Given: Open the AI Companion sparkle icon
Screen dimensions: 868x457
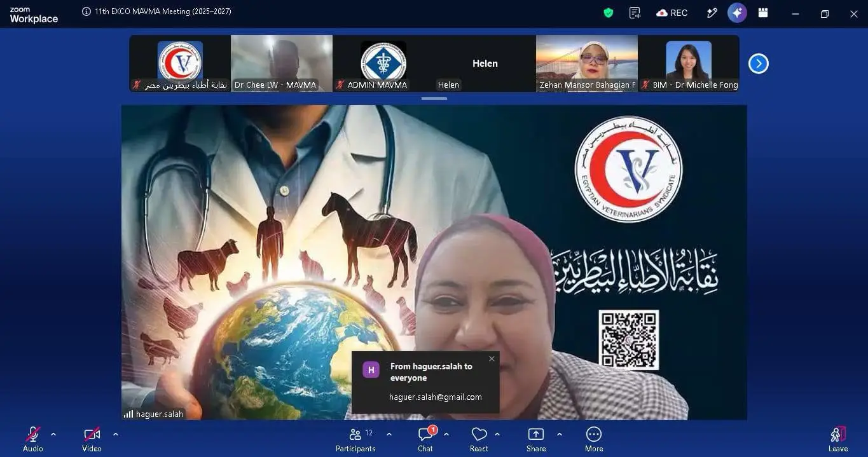Looking at the screenshot, I should click(x=737, y=13).
